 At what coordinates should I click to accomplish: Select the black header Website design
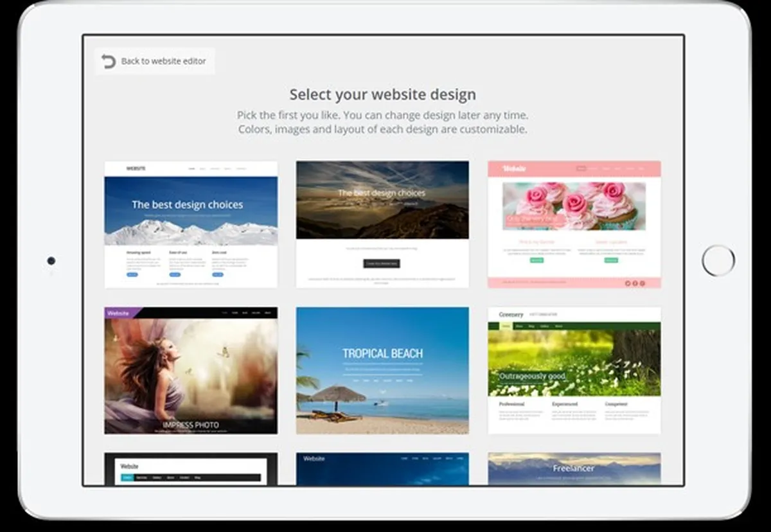[191, 469]
